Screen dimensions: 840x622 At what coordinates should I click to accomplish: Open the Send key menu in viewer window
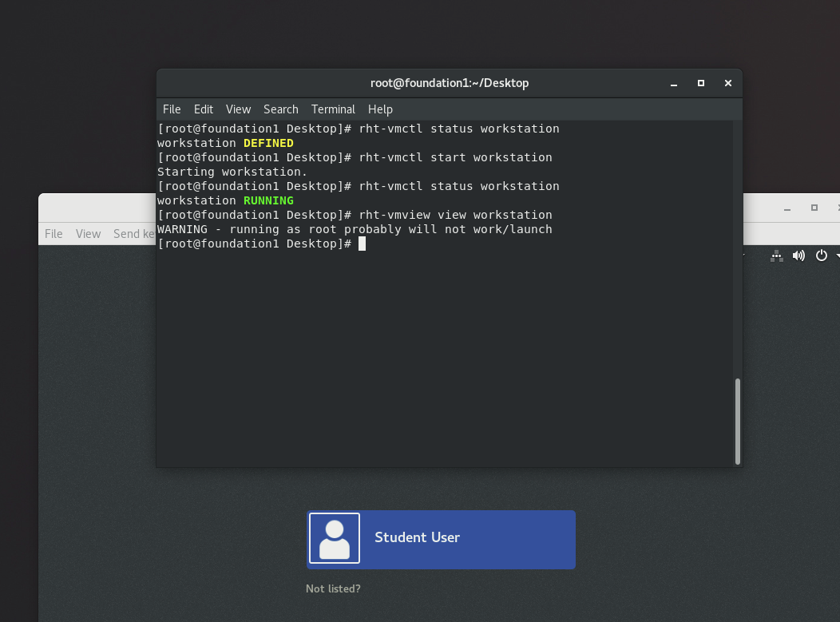pyautogui.click(x=133, y=234)
